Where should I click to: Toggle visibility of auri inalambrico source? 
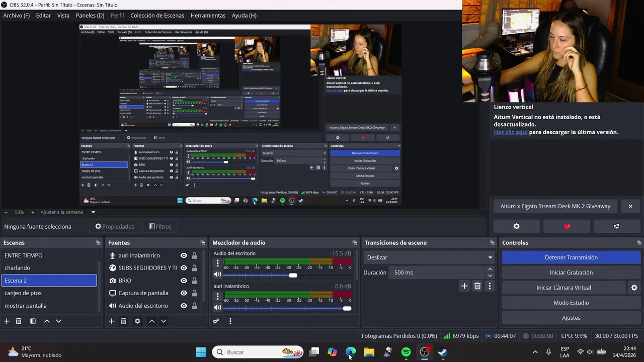[184, 255]
